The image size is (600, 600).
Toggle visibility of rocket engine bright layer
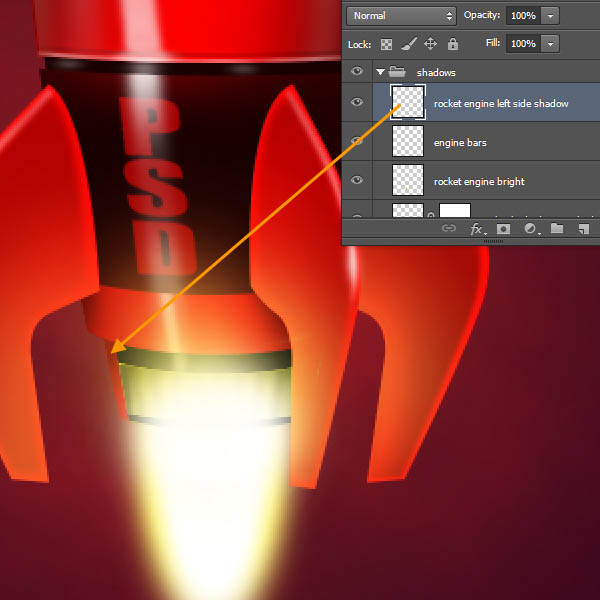point(357,181)
